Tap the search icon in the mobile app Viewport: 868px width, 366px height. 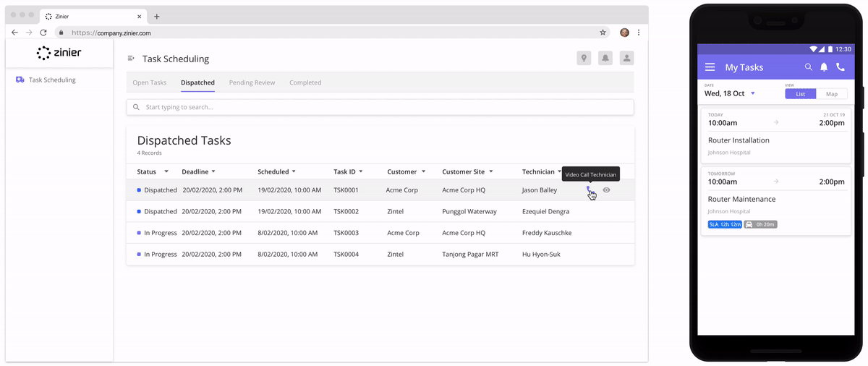(809, 67)
